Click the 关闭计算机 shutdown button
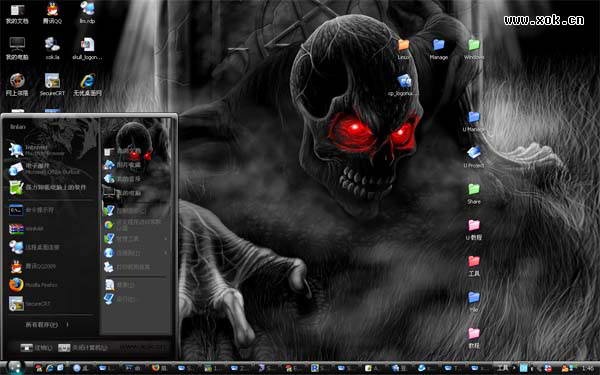 click(x=83, y=347)
